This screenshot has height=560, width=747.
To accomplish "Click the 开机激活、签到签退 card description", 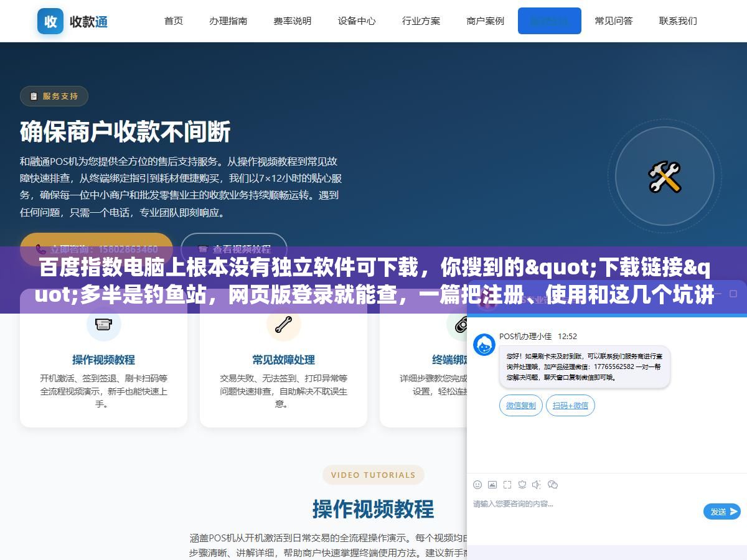I will [x=103, y=391].
